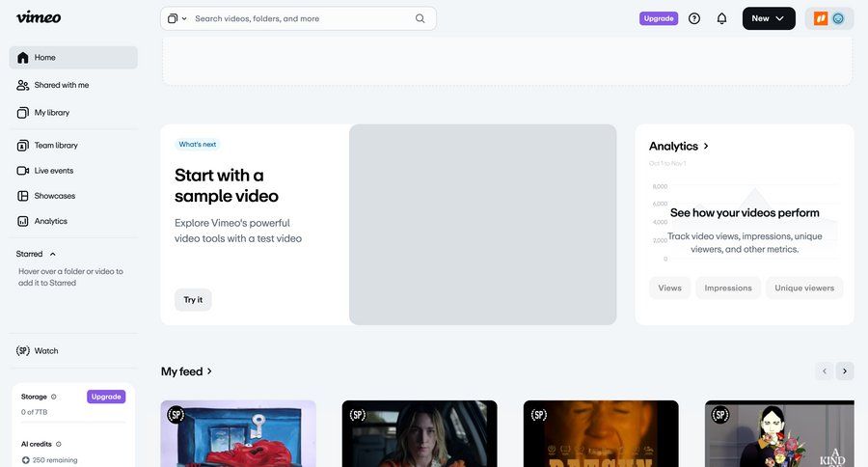This screenshot has height=467, width=868.
Task: Click the What's next tag
Action: (x=198, y=145)
